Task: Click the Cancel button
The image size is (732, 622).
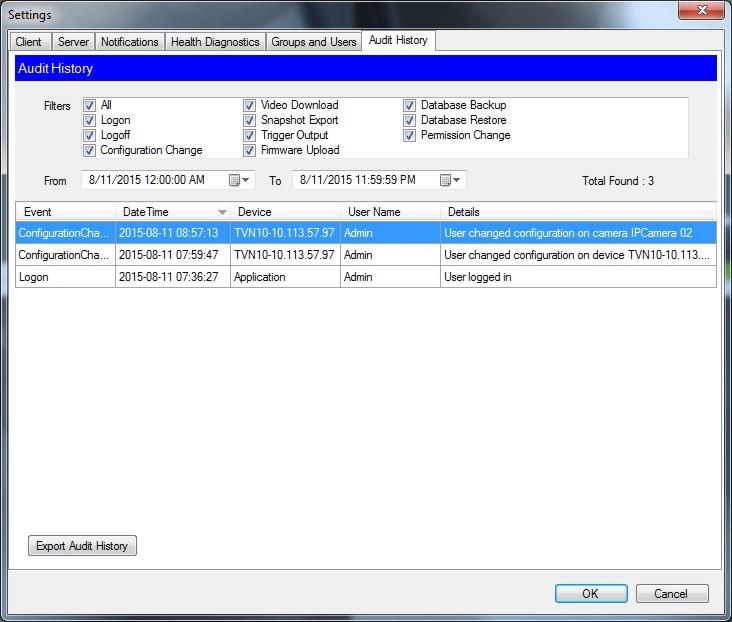Action: [x=671, y=594]
